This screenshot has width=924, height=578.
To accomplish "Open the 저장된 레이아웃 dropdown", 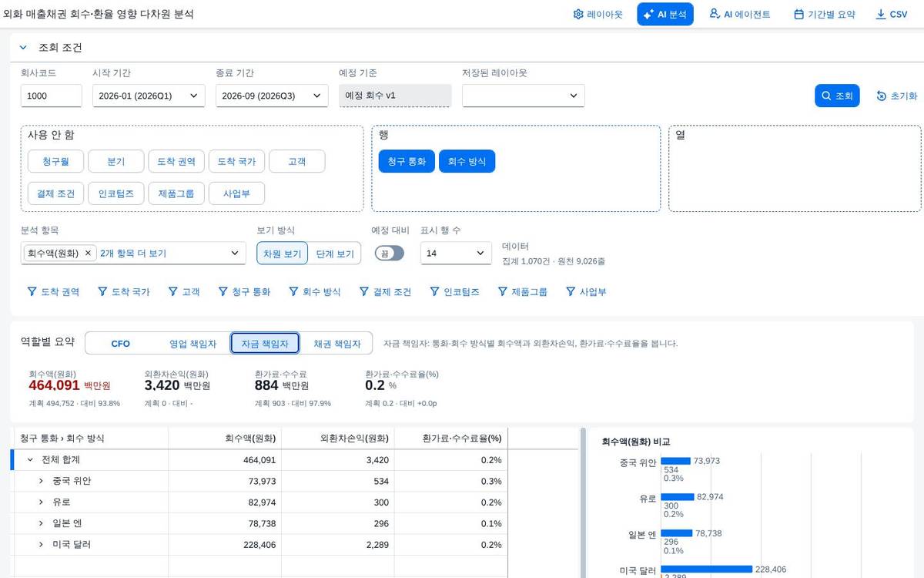I will [x=524, y=96].
